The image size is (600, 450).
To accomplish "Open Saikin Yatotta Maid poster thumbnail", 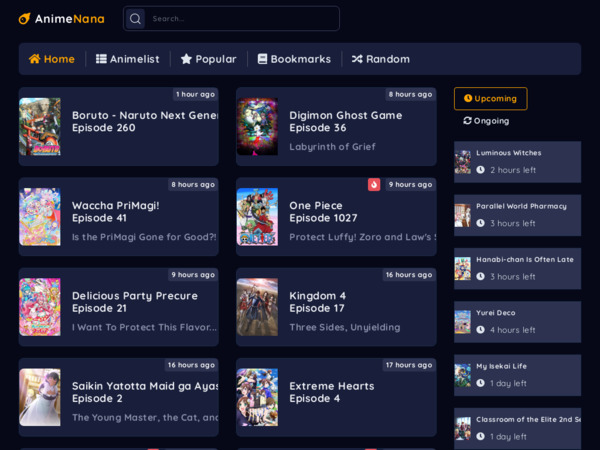I will click(40, 398).
